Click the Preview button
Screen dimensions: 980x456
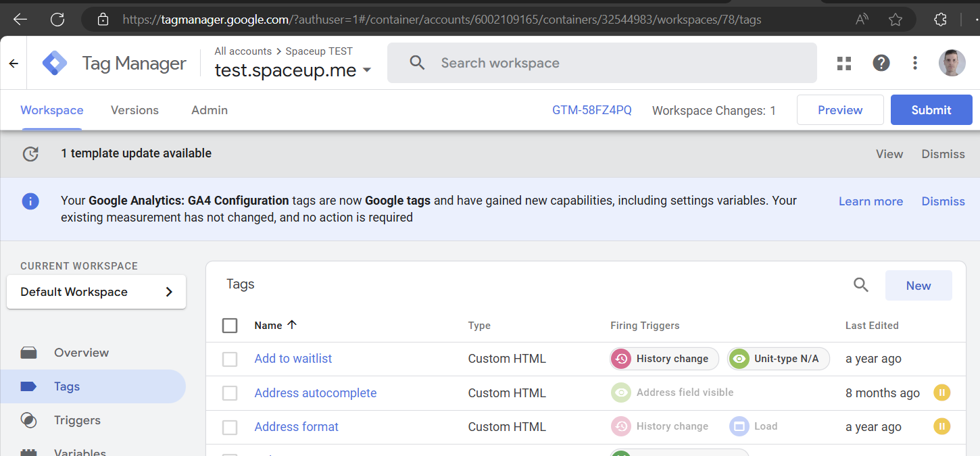[840, 110]
